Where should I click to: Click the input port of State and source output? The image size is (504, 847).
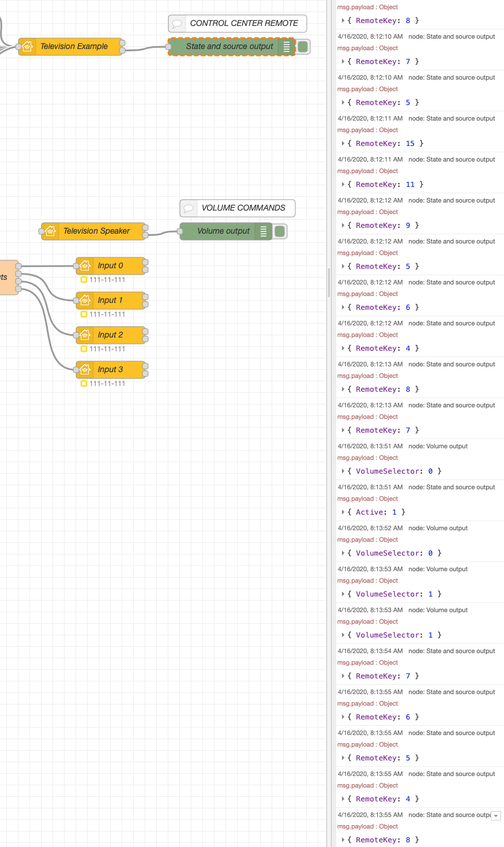pos(168,47)
